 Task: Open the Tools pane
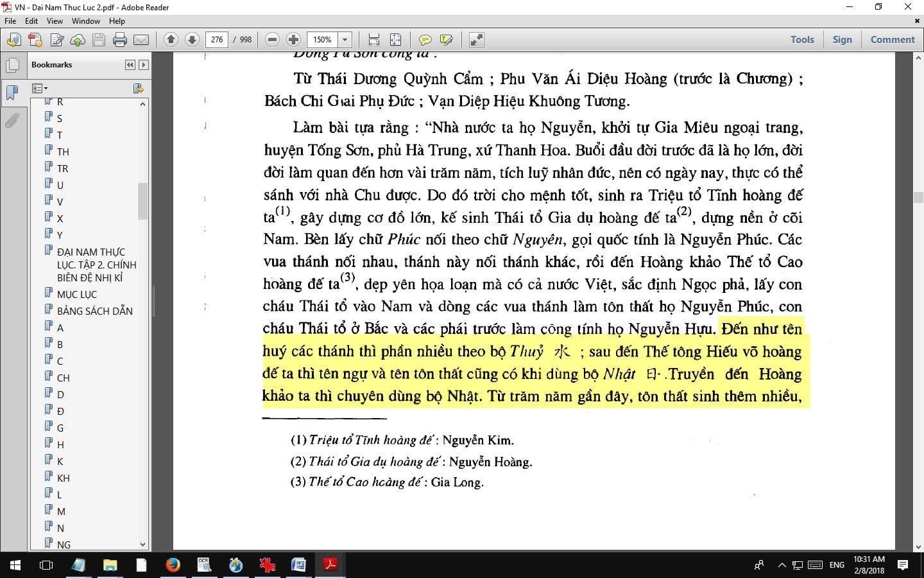[x=802, y=40]
